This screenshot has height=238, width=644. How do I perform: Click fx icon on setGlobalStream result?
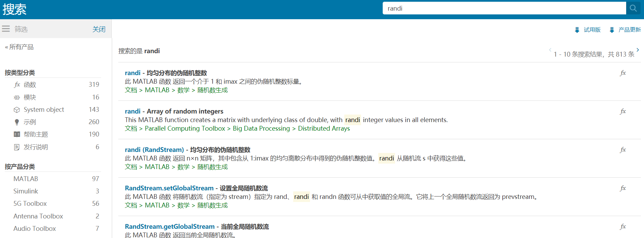[x=623, y=188]
